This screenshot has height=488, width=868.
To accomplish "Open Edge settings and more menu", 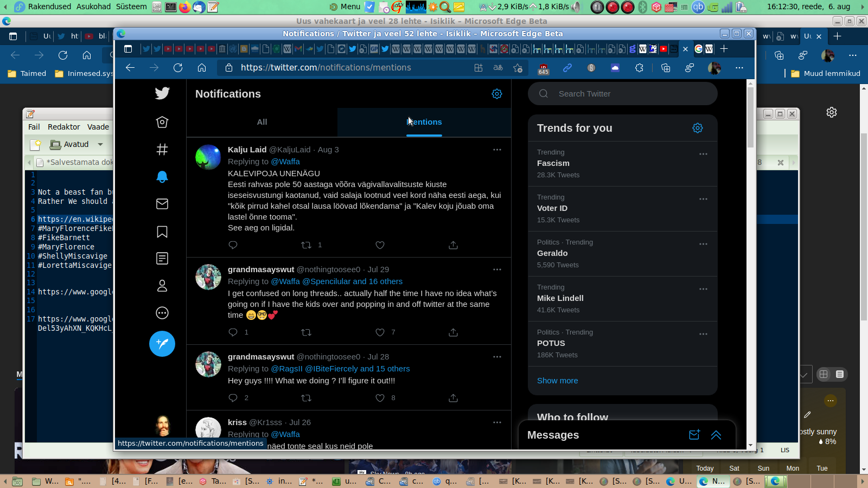I will click(x=739, y=68).
